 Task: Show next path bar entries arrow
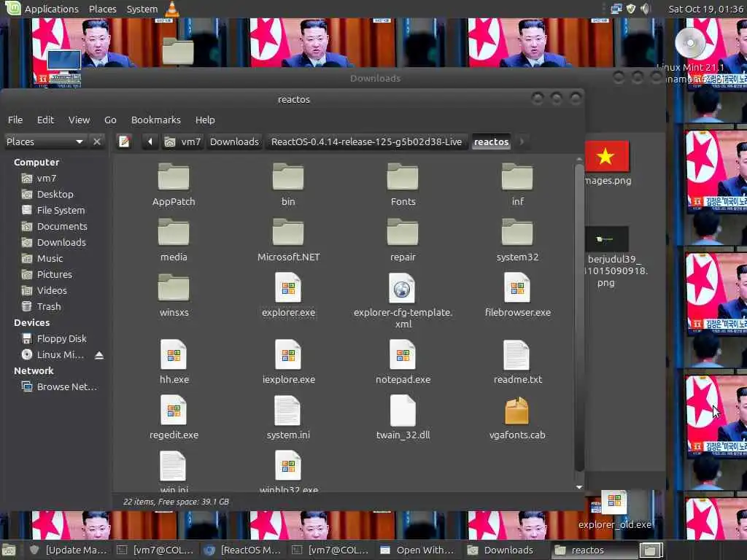coord(522,141)
